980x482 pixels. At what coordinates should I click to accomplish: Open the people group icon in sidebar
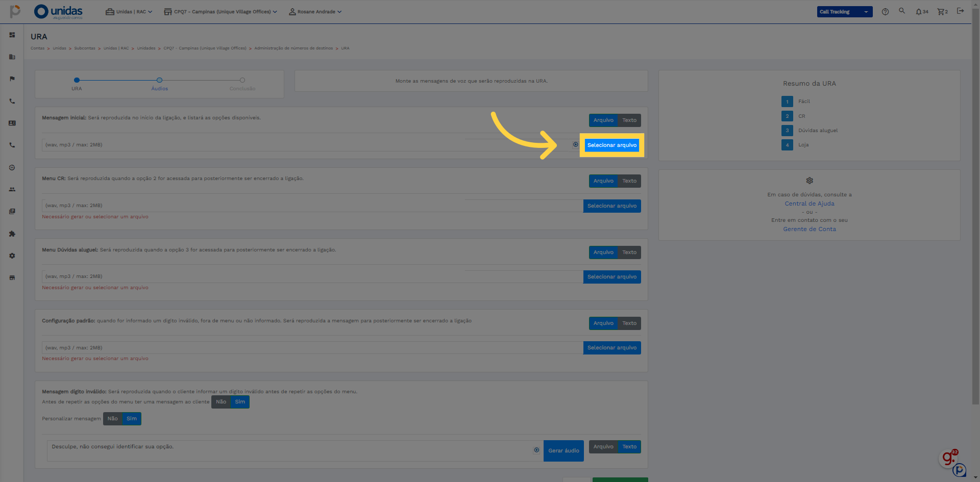(x=12, y=190)
